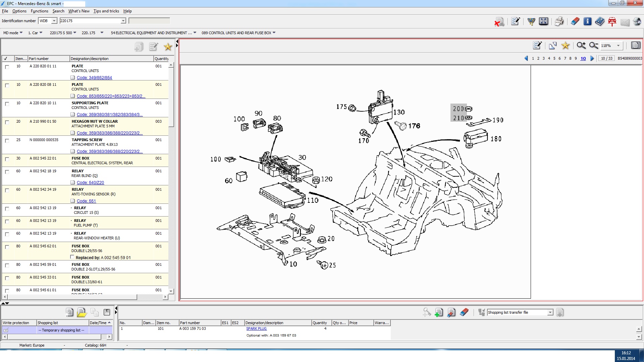Open the 1. Car dropdown
Image resolution: width=644 pixels, height=362 pixels.
pyautogui.click(x=35, y=33)
